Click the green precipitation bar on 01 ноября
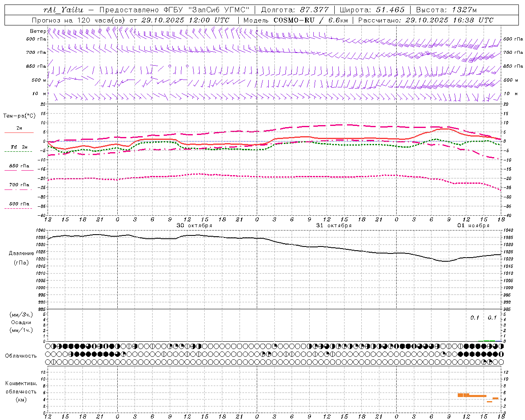Viewport: 525px width, 420px height. (x=489, y=340)
